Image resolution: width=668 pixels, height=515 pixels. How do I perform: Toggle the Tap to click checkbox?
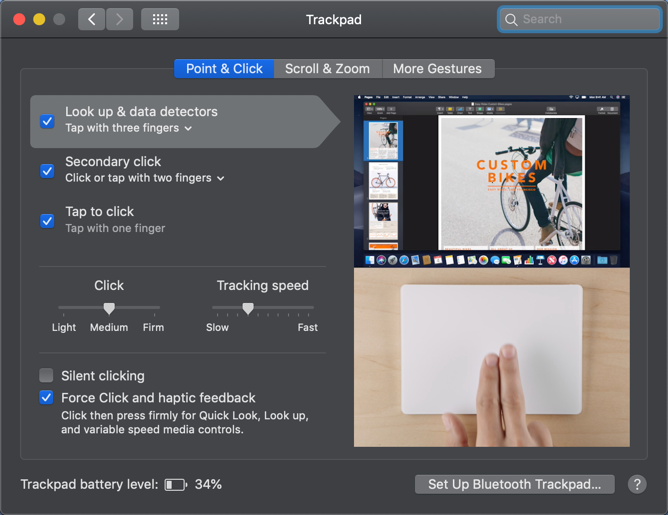pos(47,221)
